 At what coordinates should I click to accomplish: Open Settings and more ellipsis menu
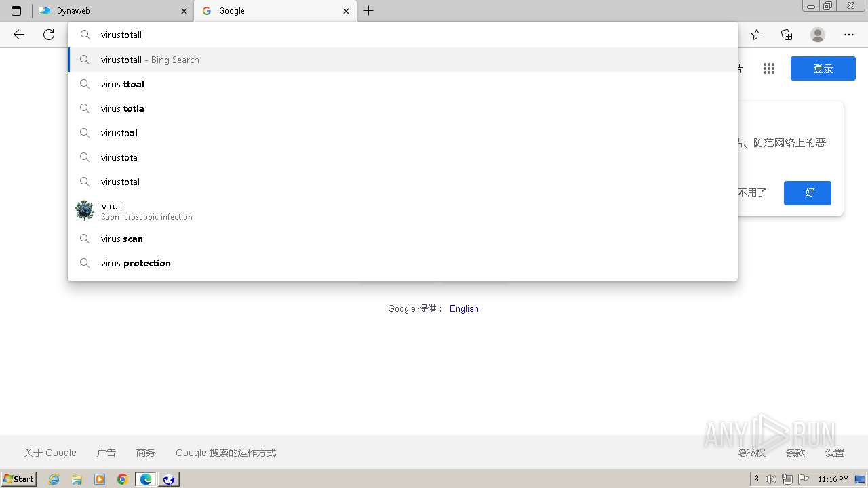point(849,35)
